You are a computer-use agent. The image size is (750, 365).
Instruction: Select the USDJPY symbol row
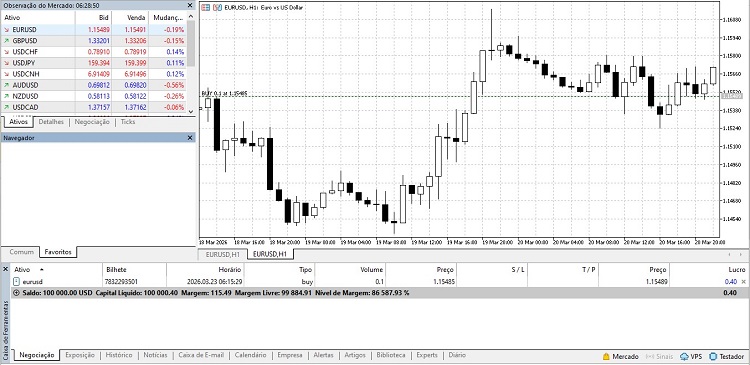pos(93,63)
